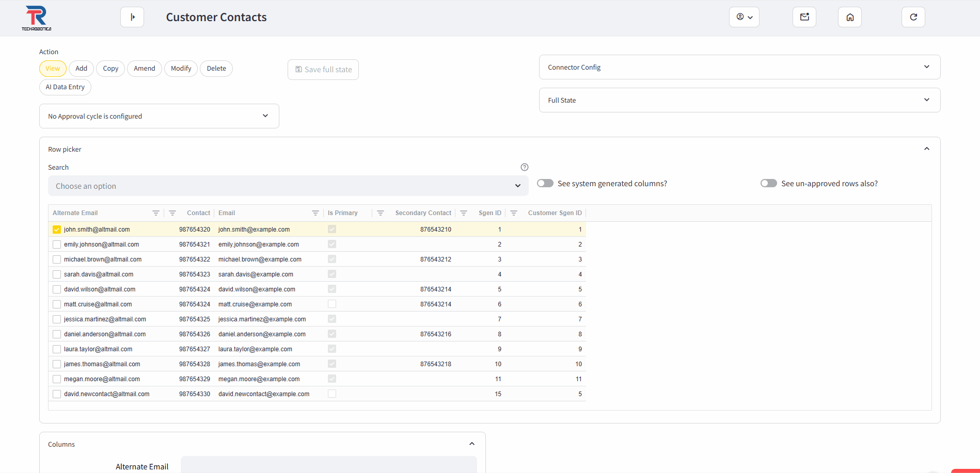Open the Search Choose an option field

[x=288, y=186]
